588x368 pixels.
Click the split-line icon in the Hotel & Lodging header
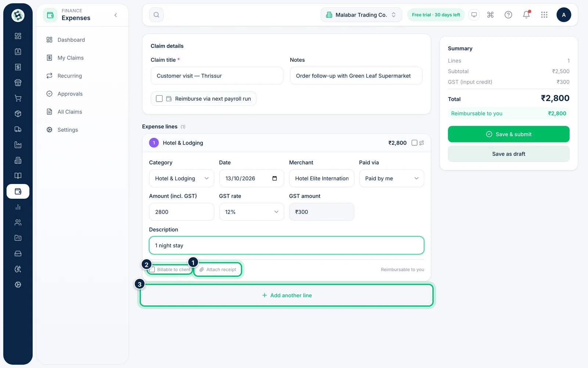[x=422, y=143]
